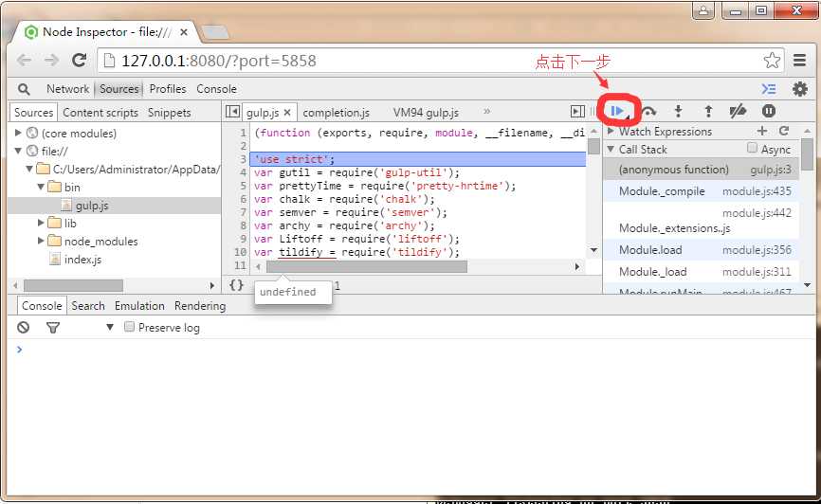Reload the browser page

pos(80,61)
